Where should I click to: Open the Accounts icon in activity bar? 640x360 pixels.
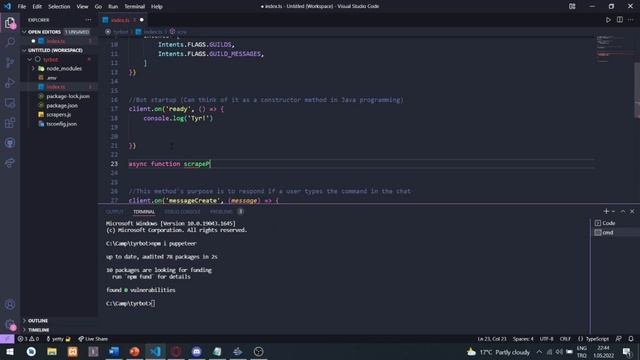(x=10, y=304)
